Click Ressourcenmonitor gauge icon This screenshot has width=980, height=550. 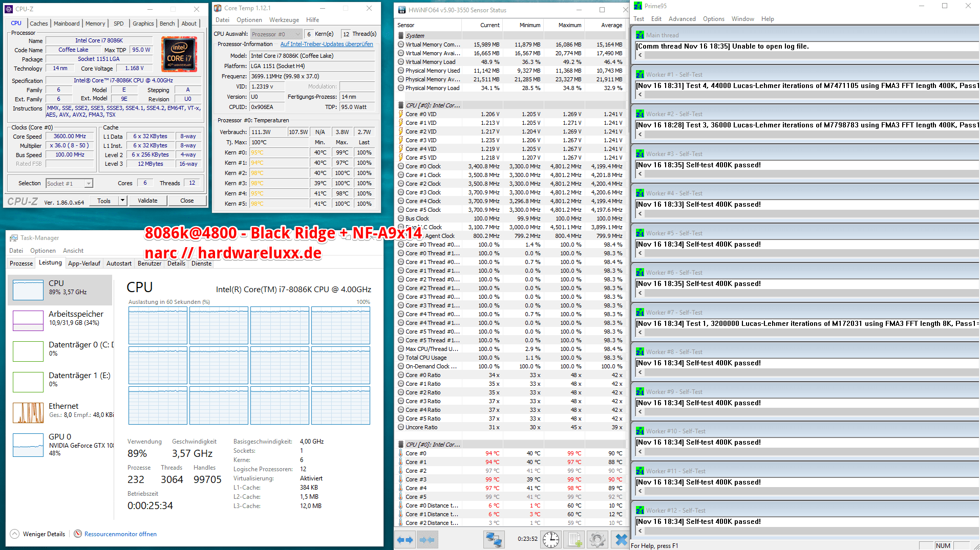pyautogui.click(x=78, y=534)
